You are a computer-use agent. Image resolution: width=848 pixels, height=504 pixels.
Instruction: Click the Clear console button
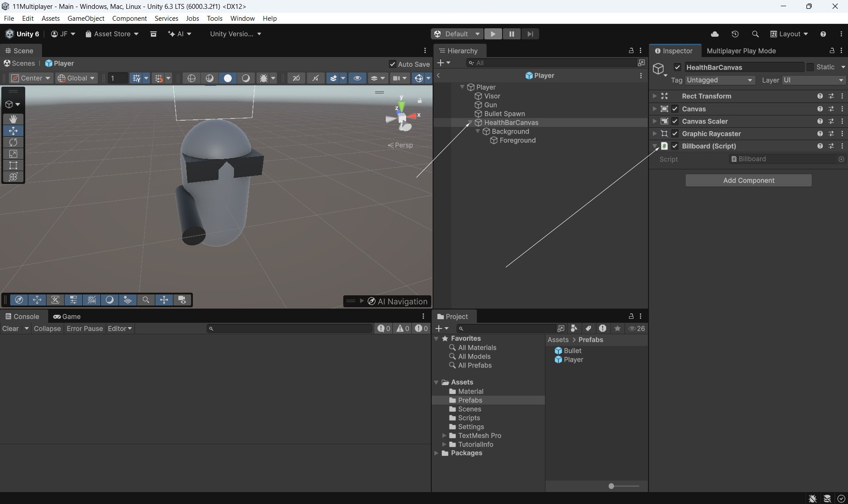11,328
